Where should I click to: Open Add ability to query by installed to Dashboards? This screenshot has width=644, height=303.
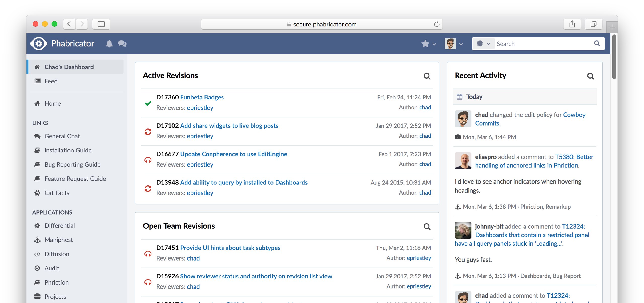pos(244,182)
